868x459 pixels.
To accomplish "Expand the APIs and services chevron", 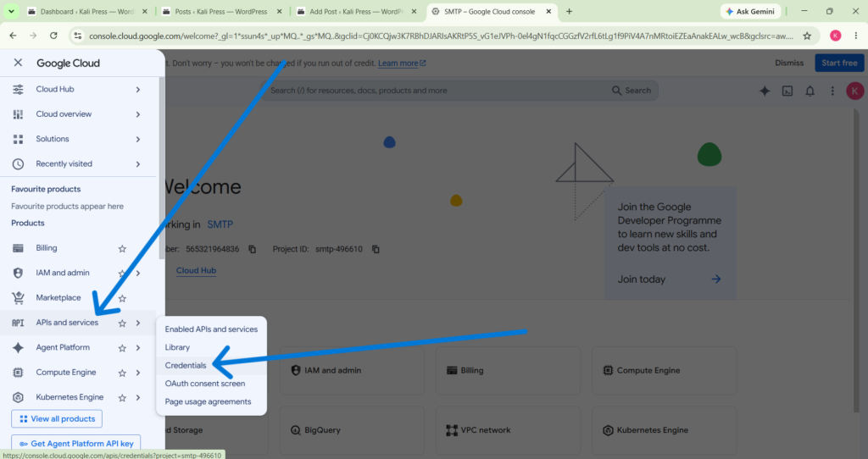I will tap(138, 323).
